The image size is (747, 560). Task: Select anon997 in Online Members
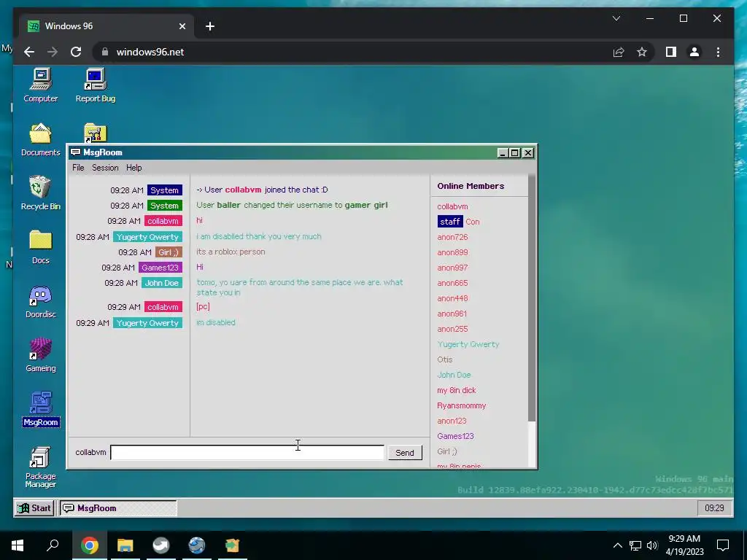452,268
